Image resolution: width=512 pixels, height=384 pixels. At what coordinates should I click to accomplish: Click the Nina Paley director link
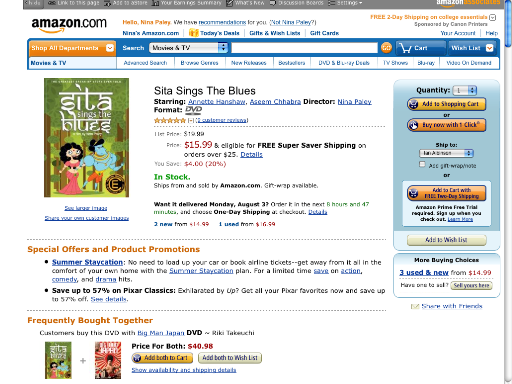pyautogui.click(x=354, y=102)
